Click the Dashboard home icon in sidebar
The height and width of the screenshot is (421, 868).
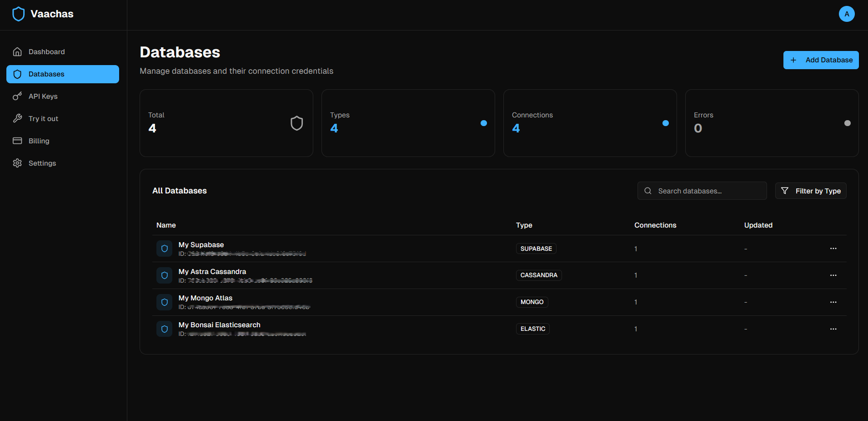click(x=17, y=51)
